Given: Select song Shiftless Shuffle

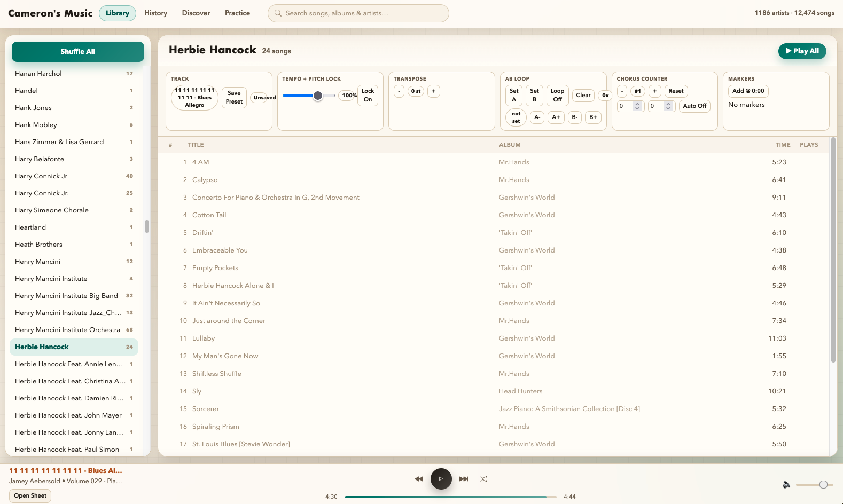Looking at the screenshot, I should [x=495, y=374].
